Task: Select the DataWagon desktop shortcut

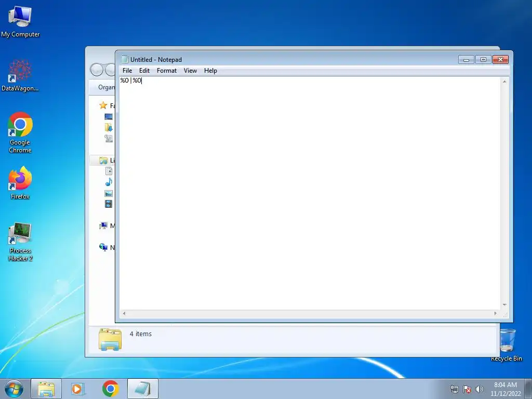Action: point(20,75)
